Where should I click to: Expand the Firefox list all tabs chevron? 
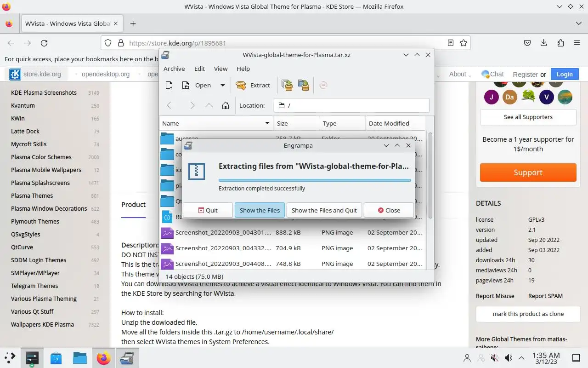point(578,23)
